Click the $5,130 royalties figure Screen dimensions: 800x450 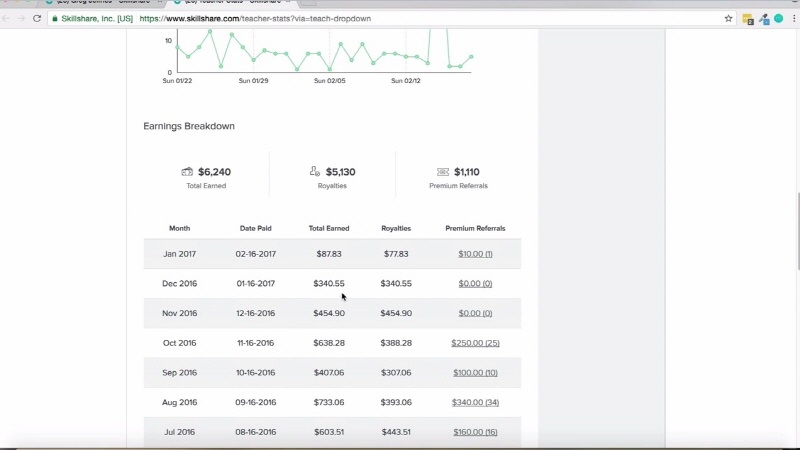(340, 172)
